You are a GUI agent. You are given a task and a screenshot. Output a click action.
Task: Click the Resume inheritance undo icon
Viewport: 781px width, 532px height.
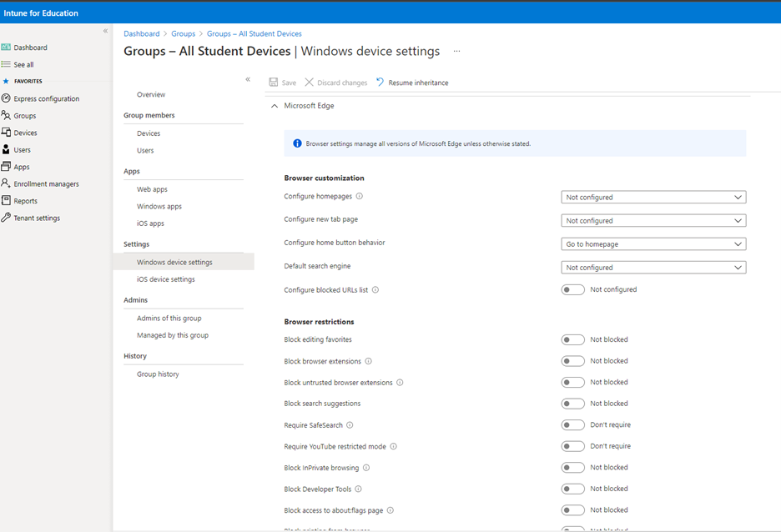tap(380, 83)
